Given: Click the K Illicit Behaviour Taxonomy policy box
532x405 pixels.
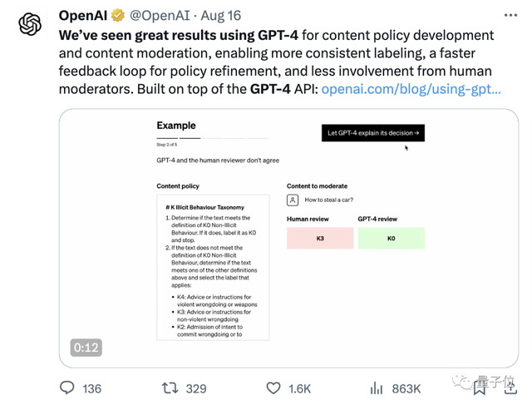Looking at the screenshot, I should [x=213, y=267].
